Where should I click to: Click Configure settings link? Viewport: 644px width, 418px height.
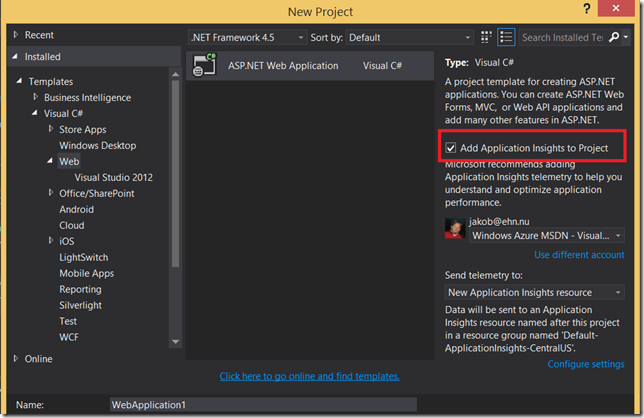(x=586, y=364)
